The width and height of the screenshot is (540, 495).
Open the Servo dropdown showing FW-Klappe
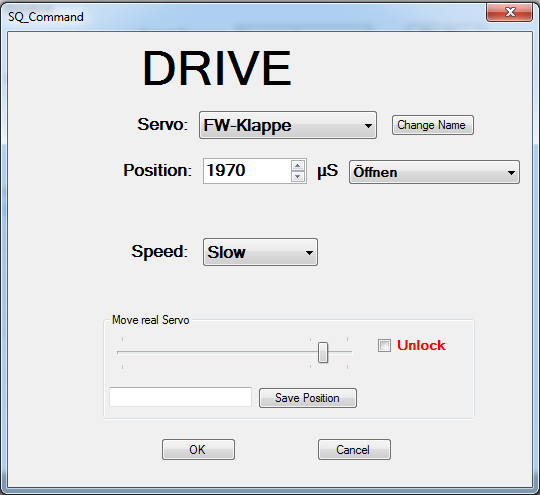click(288, 125)
